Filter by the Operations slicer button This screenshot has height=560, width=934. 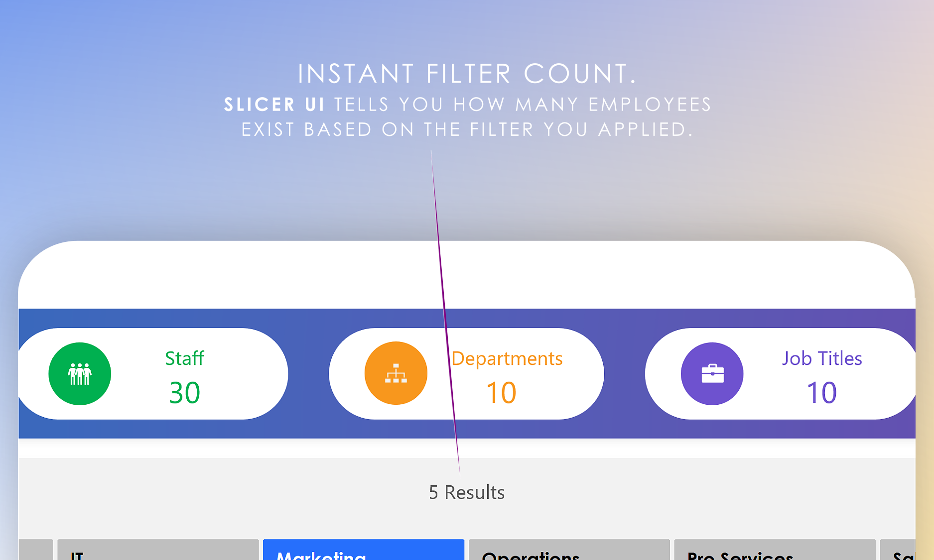pyautogui.click(x=569, y=551)
